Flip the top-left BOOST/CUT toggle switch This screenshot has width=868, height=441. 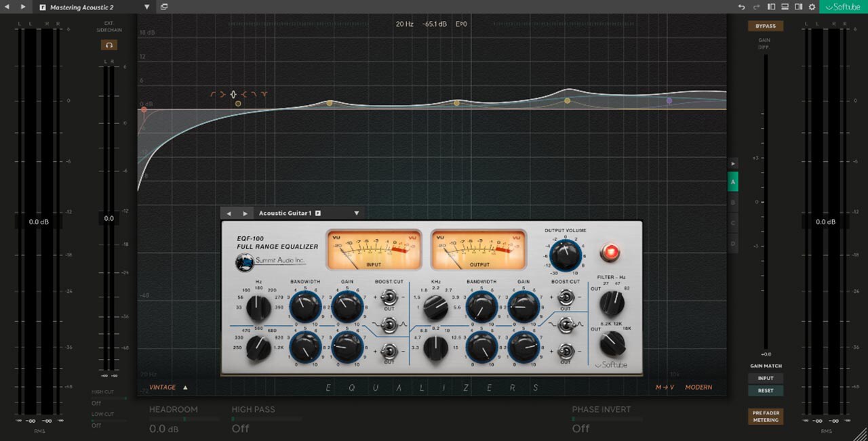coord(389,297)
